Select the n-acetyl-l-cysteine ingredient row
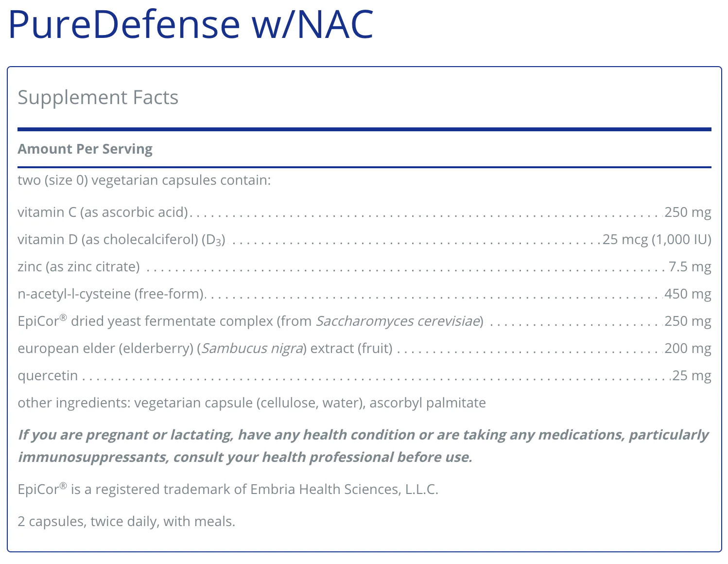 coord(364,294)
